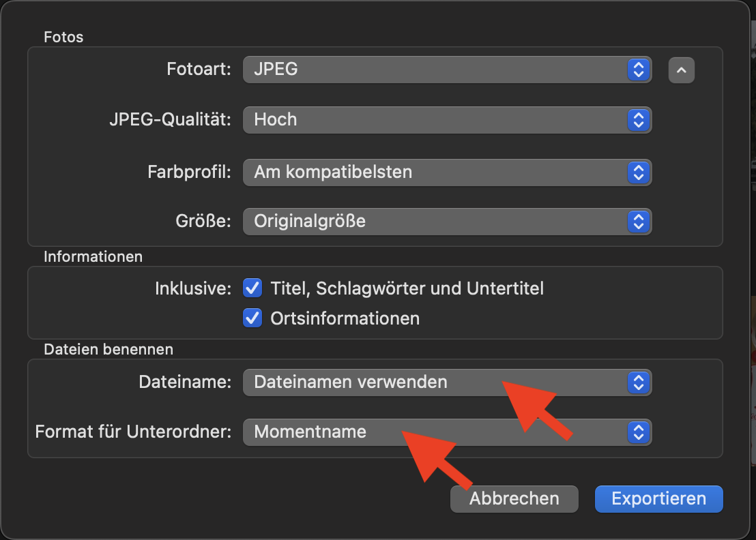
Task: Uncheck the Ortsinformationen checkbox
Action: [252, 318]
